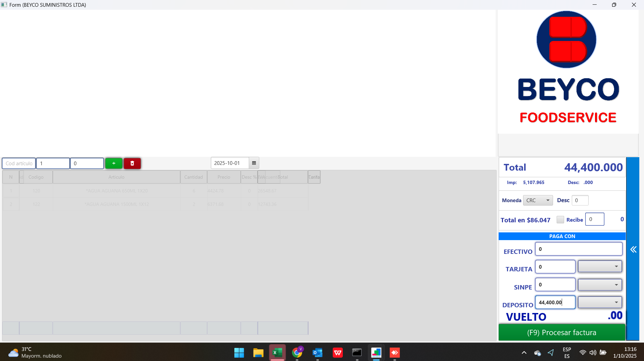This screenshot has width=644, height=361.
Task: Open the date picker calendar icon
Action: [x=254, y=163]
